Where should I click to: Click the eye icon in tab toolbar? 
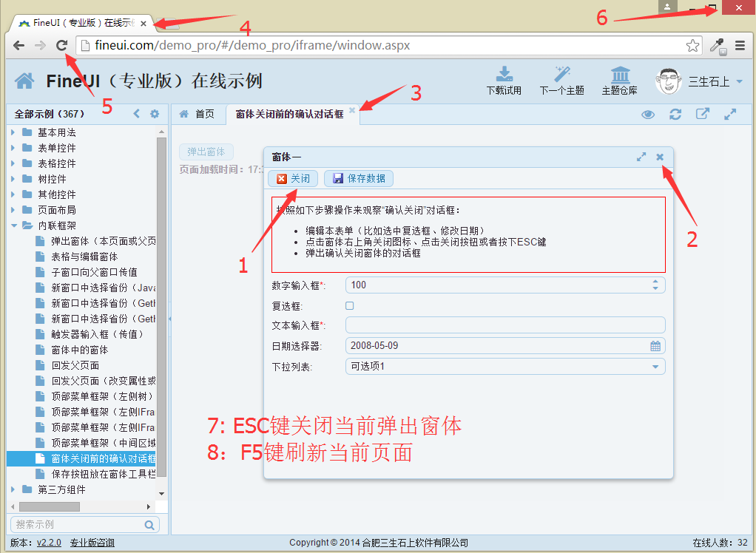pyautogui.click(x=648, y=114)
